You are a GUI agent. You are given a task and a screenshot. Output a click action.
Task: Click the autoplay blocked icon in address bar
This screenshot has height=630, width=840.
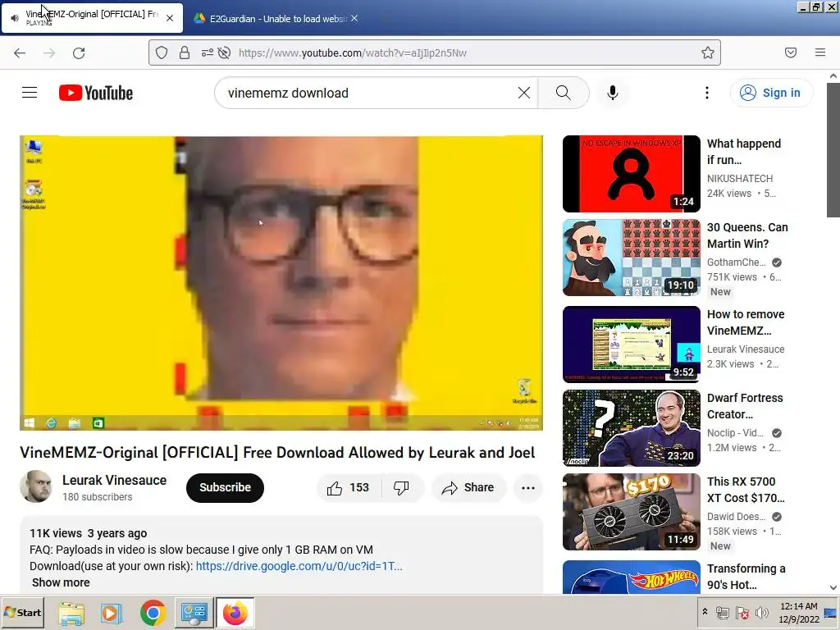[224, 52]
